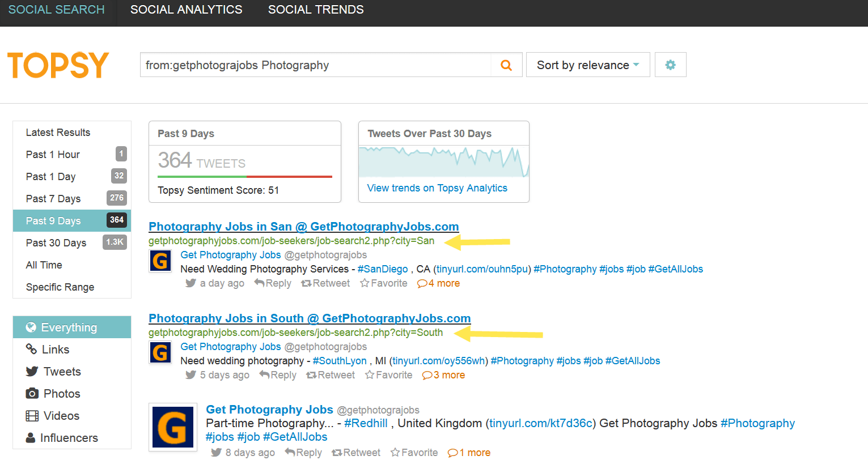Click the search query input field
This screenshot has height=460, width=868.
[315, 65]
